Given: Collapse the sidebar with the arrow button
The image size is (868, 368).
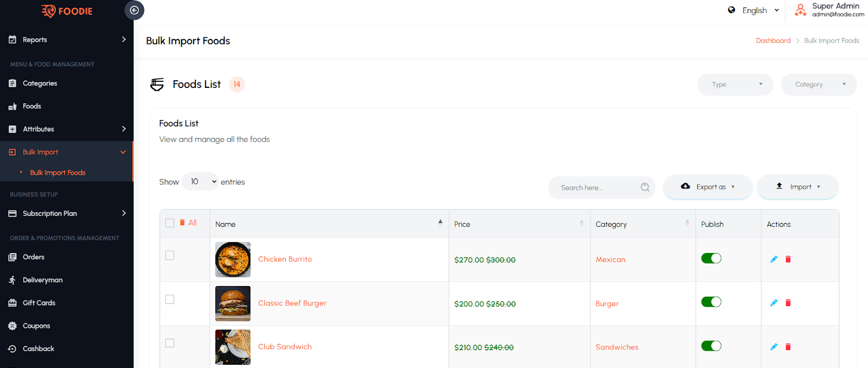Looking at the screenshot, I should (134, 10).
